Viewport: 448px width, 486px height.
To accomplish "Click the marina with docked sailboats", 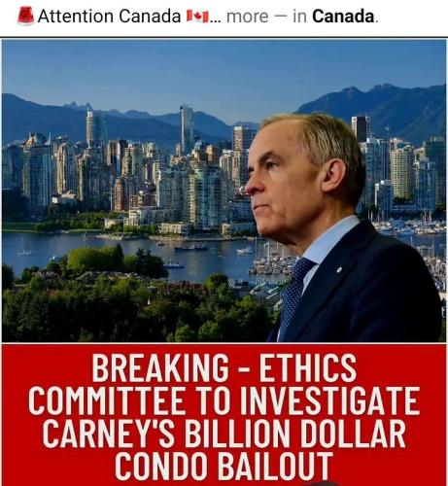I will [410, 226].
